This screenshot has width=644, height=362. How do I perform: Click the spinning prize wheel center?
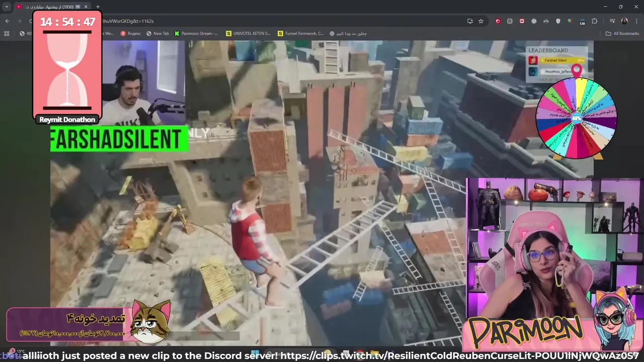pyautogui.click(x=577, y=119)
